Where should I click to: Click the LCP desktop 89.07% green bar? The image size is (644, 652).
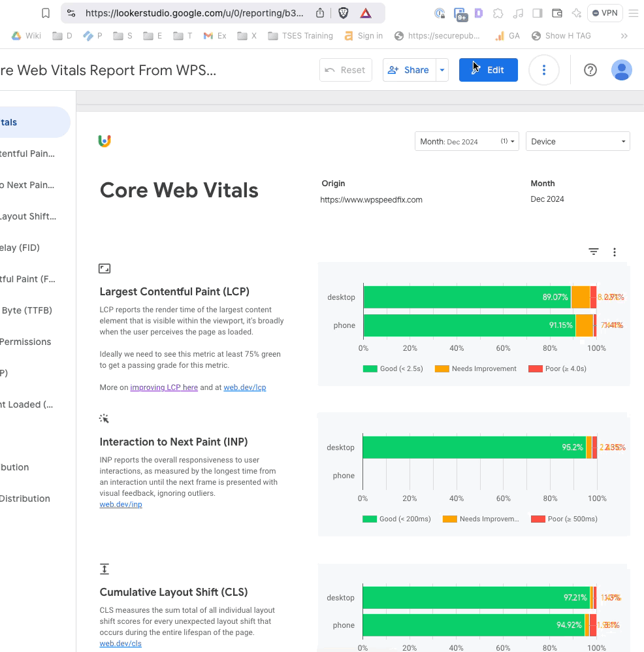467,297
